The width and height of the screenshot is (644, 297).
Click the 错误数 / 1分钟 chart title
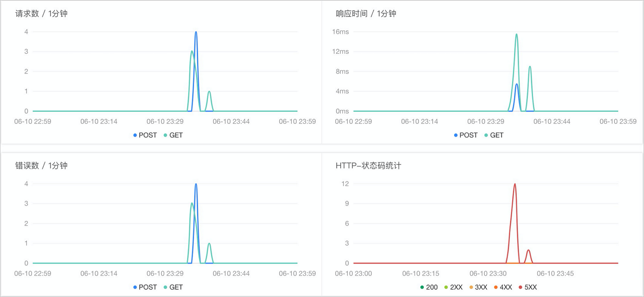(x=41, y=166)
